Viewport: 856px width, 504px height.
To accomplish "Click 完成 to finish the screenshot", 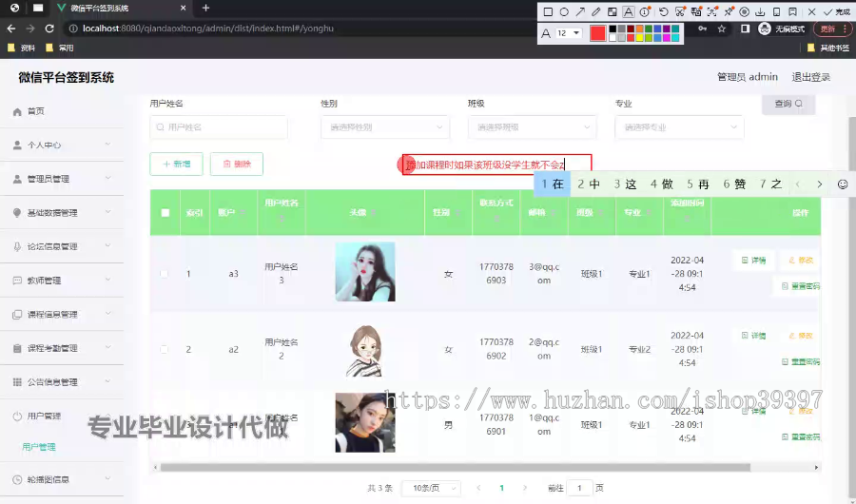I will pyautogui.click(x=837, y=11).
